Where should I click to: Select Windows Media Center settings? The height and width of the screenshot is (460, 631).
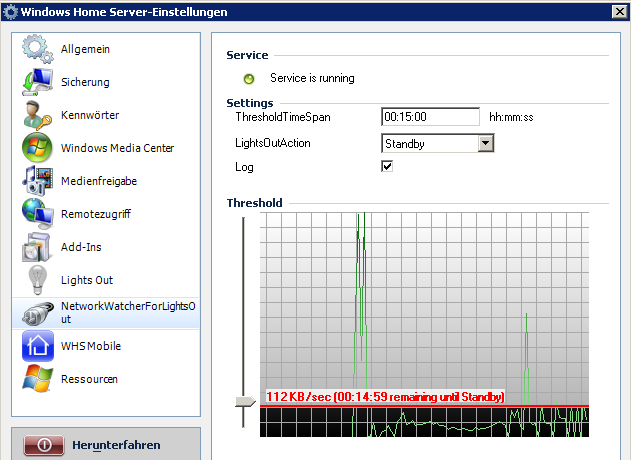coord(118,148)
